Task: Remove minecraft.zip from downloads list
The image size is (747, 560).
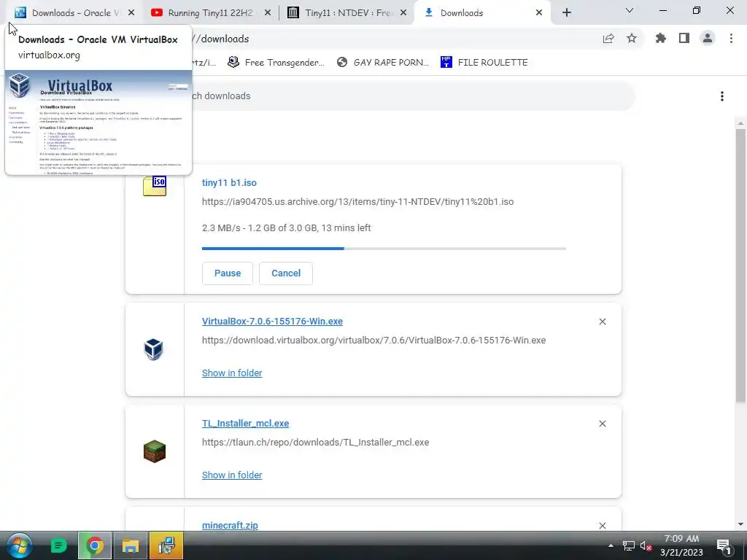Action: 602,526
